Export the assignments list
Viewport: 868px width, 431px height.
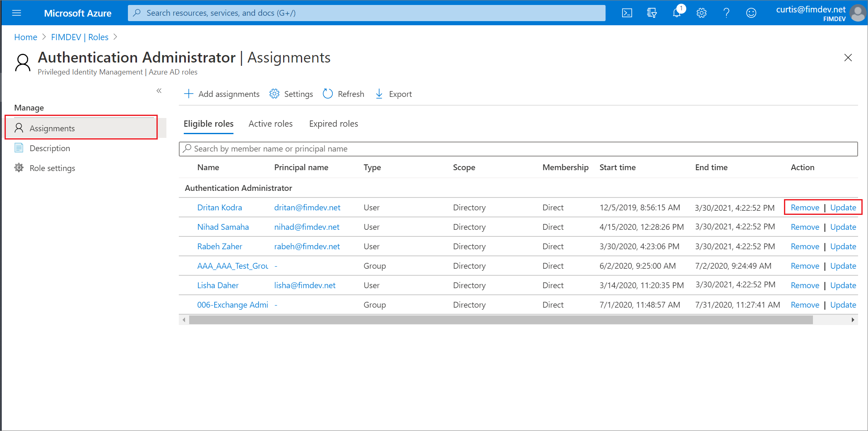click(x=394, y=94)
